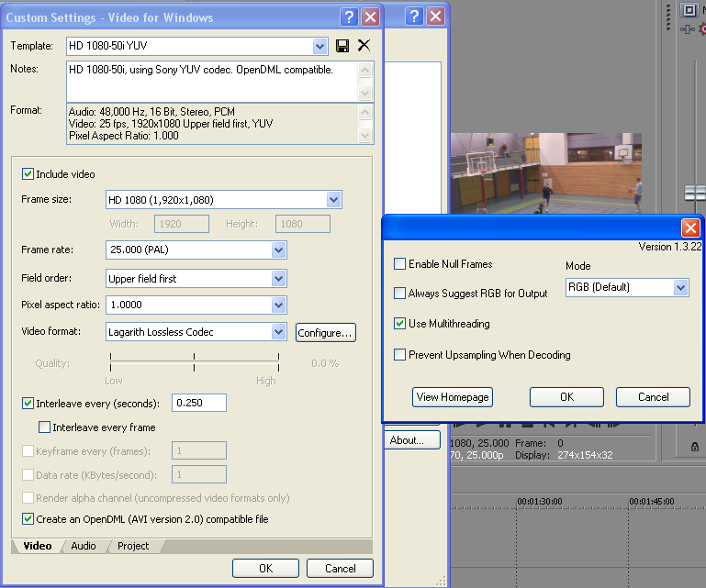Click help icon on the background render dialog

pyautogui.click(x=412, y=17)
